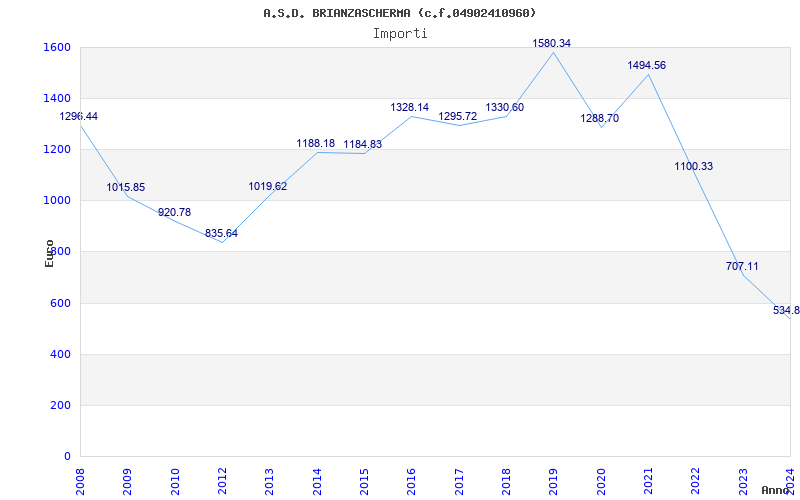Click the 400 y-axis tick label
800x500 pixels.
tap(61, 354)
